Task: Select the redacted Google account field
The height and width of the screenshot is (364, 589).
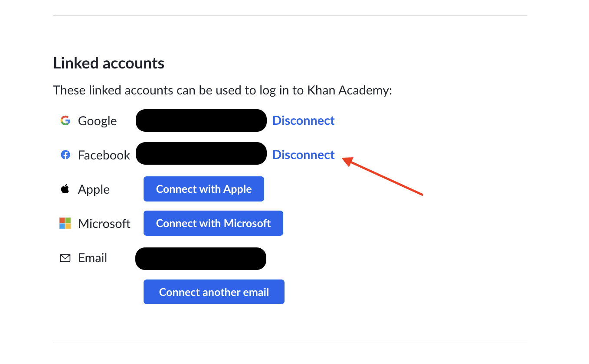Action: [201, 120]
